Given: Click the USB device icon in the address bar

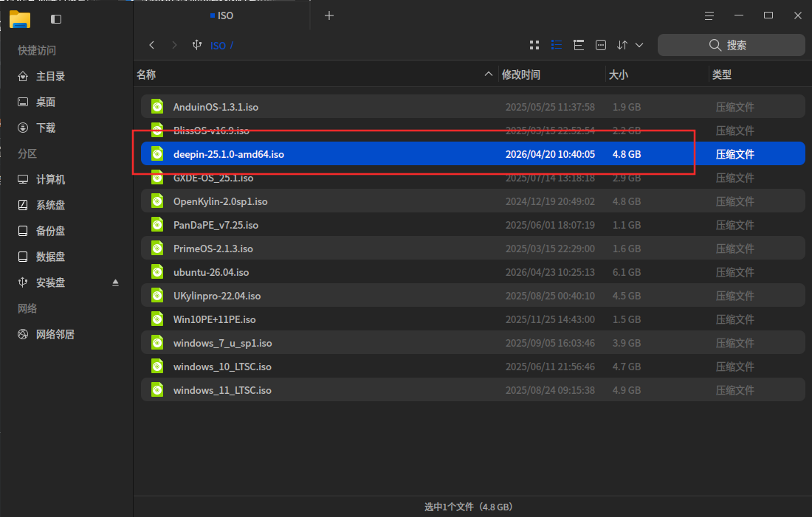Looking at the screenshot, I should [x=197, y=45].
